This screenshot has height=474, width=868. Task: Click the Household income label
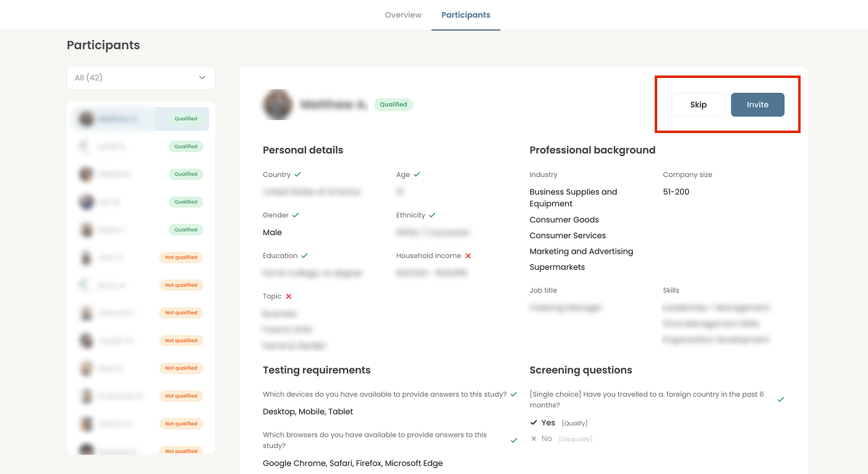[428, 256]
